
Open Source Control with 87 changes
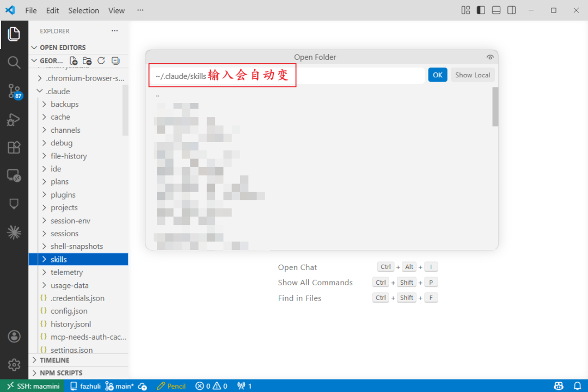[15, 91]
